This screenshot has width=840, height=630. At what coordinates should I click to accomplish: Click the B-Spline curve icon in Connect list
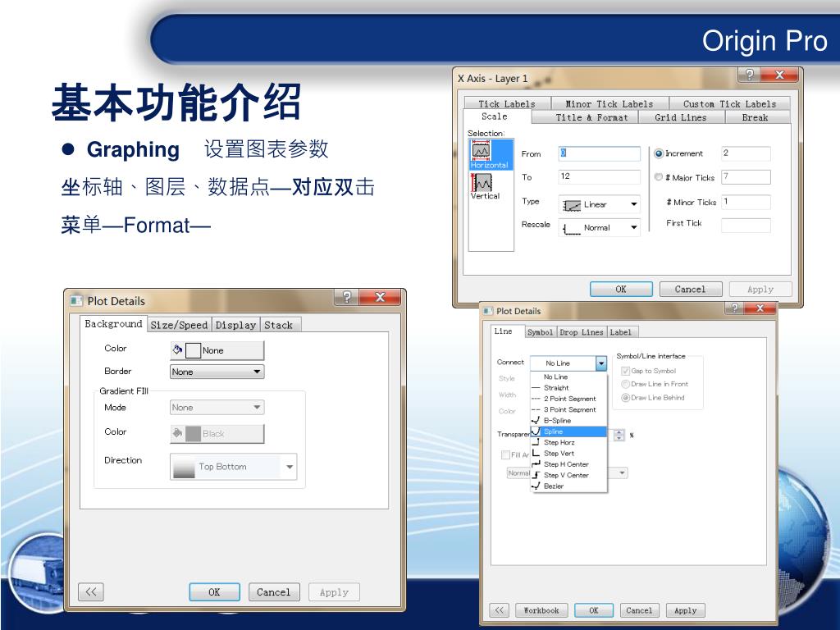pyautogui.click(x=536, y=420)
